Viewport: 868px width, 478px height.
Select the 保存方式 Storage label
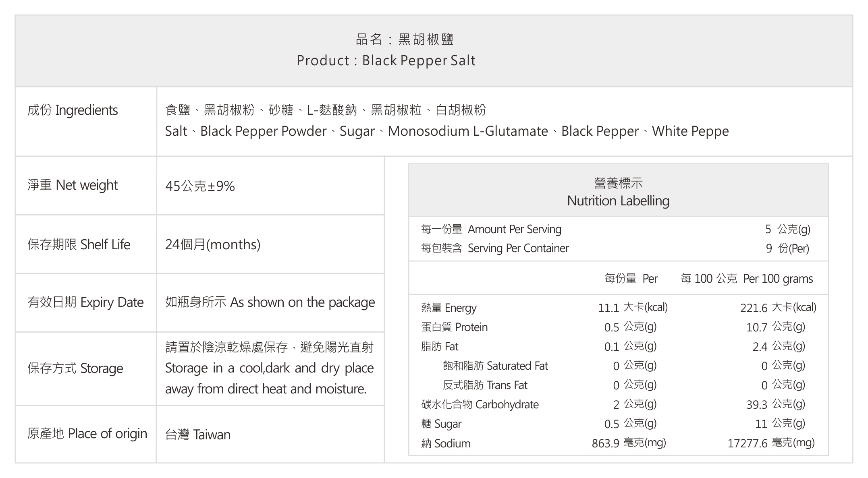tap(75, 368)
